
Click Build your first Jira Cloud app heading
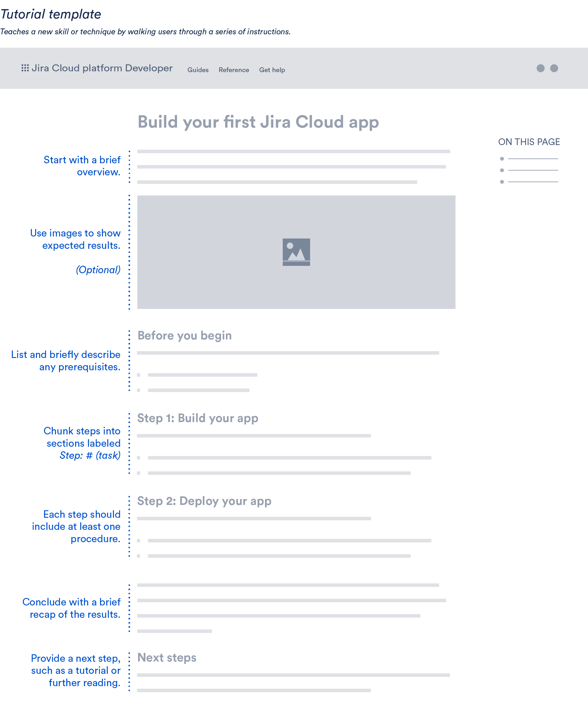tap(258, 122)
